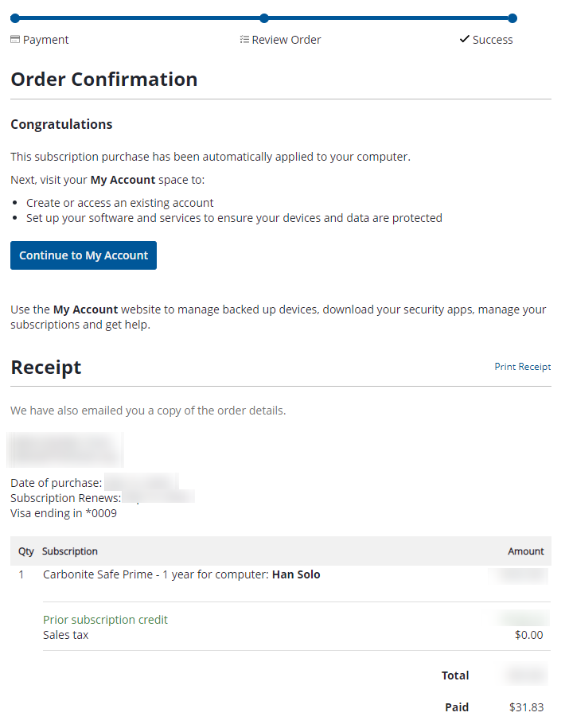Click the Visa ending in *0009 line

(64, 513)
